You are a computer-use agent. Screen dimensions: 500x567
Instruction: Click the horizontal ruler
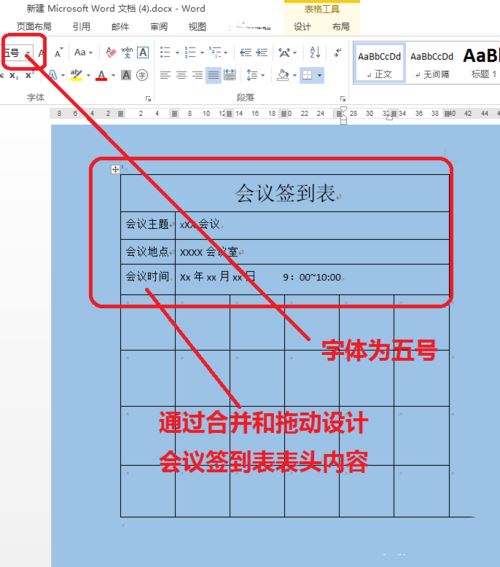(x=275, y=114)
